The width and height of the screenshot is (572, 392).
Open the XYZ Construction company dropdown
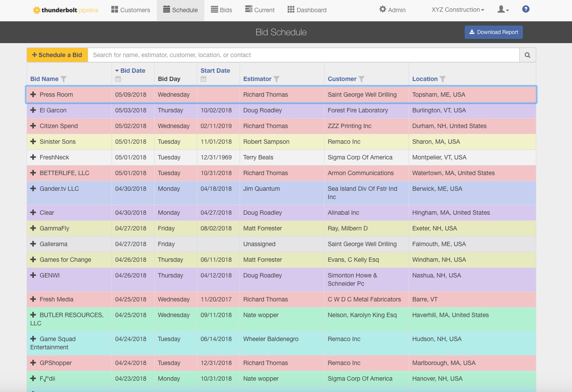[458, 10]
